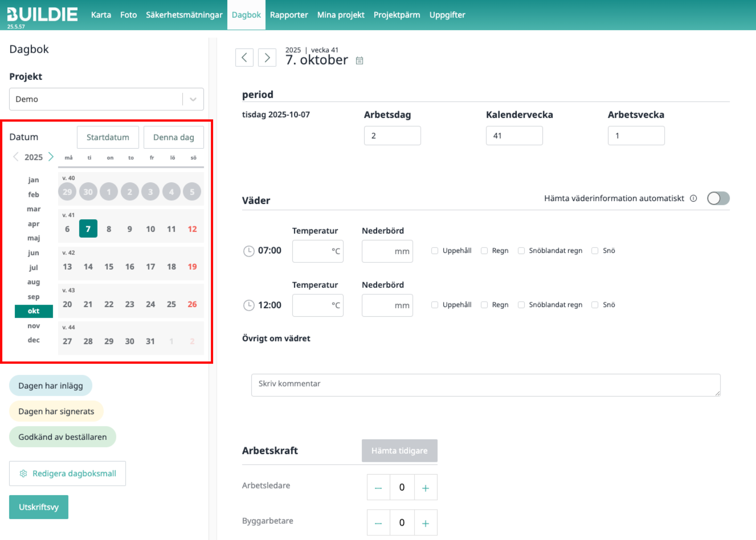Check Uppehåll for the 07:00 reading
The image size is (756, 540).
click(x=435, y=251)
